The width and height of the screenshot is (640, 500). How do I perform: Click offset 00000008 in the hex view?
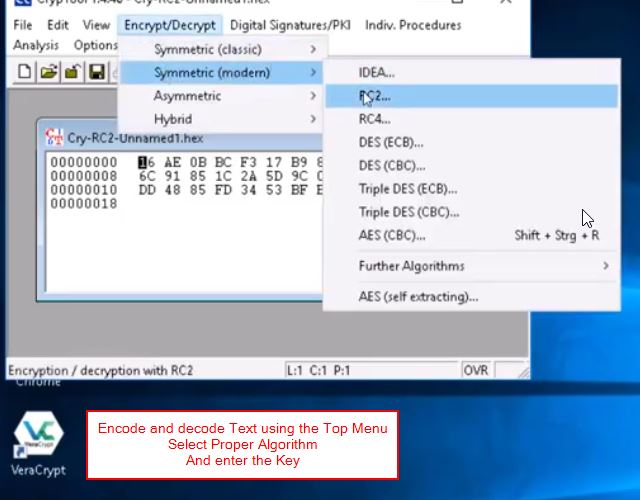[84, 176]
